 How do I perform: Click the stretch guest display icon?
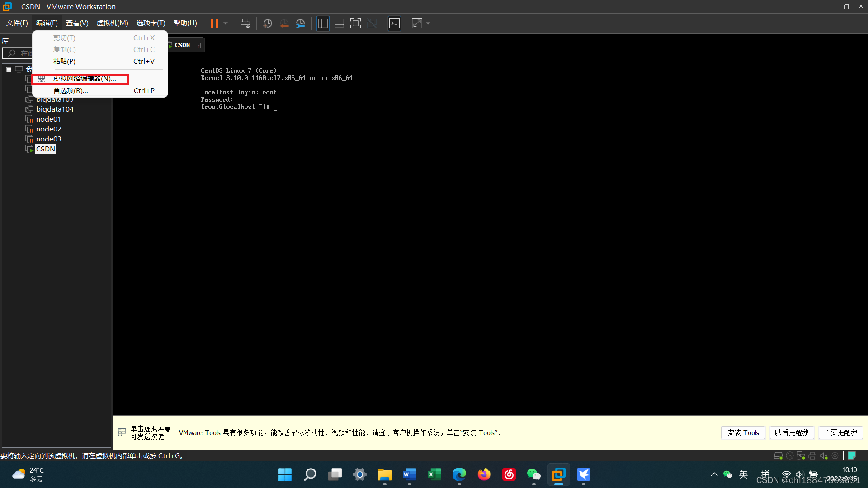[x=417, y=23]
